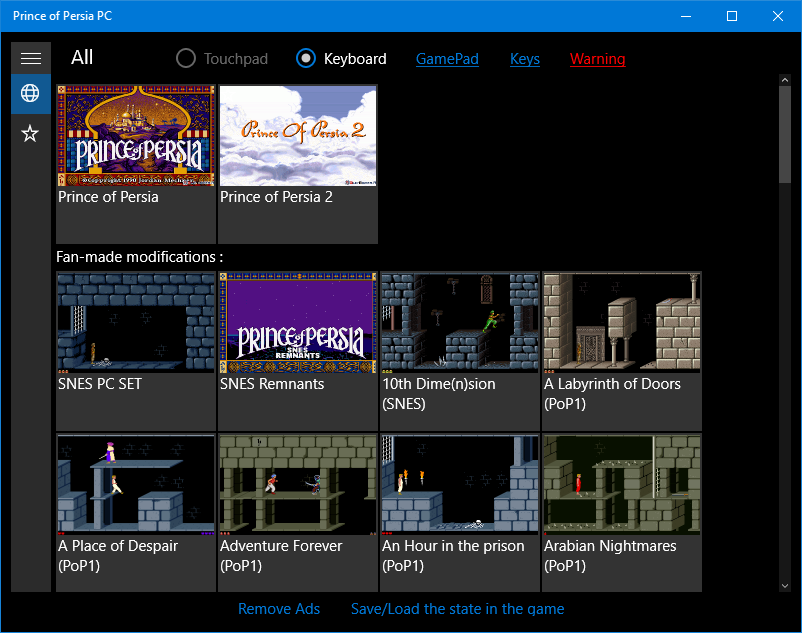Image resolution: width=802 pixels, height=633 pixels.
Task: Start An Hour in the prison mod
Action: (x=459, y=485)
